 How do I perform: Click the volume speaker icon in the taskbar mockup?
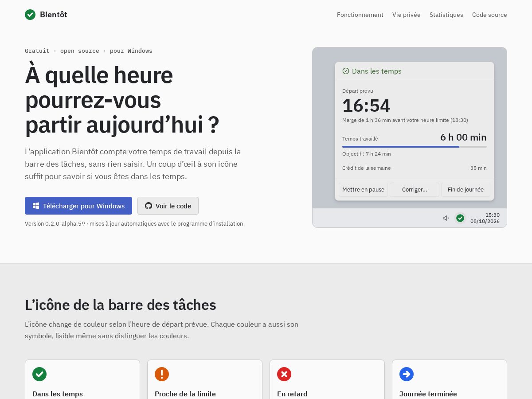pos(446,218)
